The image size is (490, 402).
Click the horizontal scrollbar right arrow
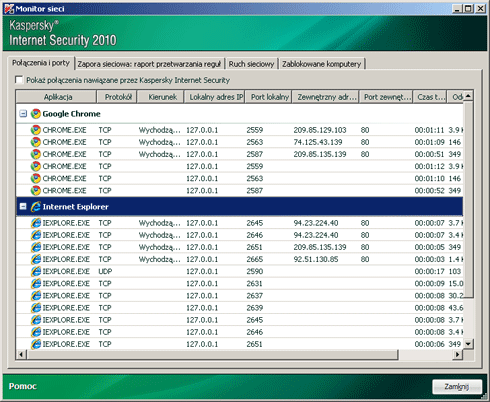pyautogui.click(x=457, y=355)
